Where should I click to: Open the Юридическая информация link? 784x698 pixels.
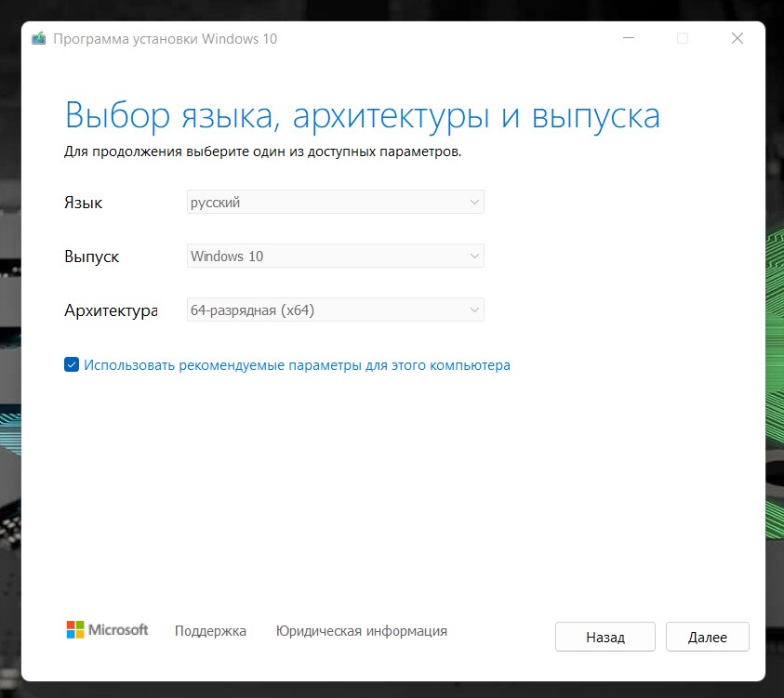coord(362,631)
